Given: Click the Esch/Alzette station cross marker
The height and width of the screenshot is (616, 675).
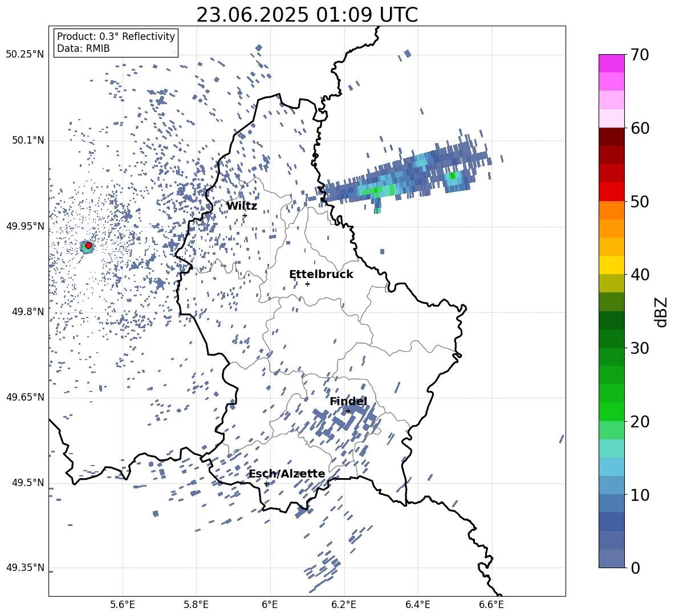Looking at the screenshot, I should tap(266, 483).
